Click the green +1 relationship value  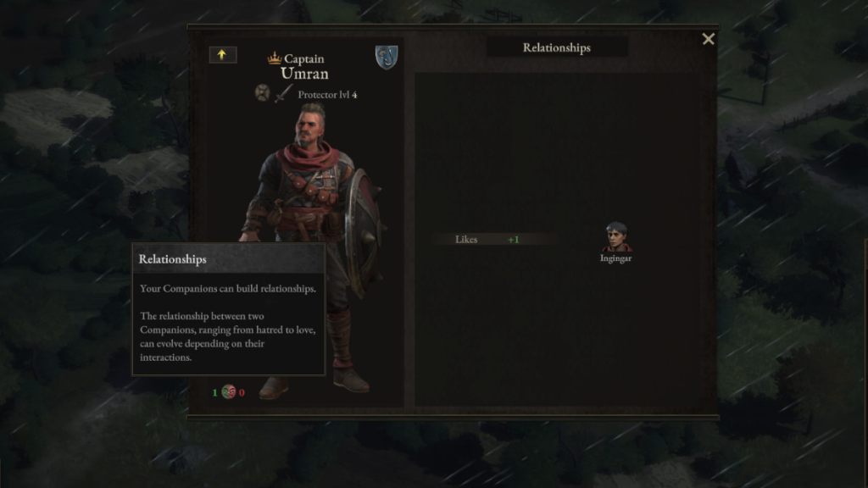[513, 240]
